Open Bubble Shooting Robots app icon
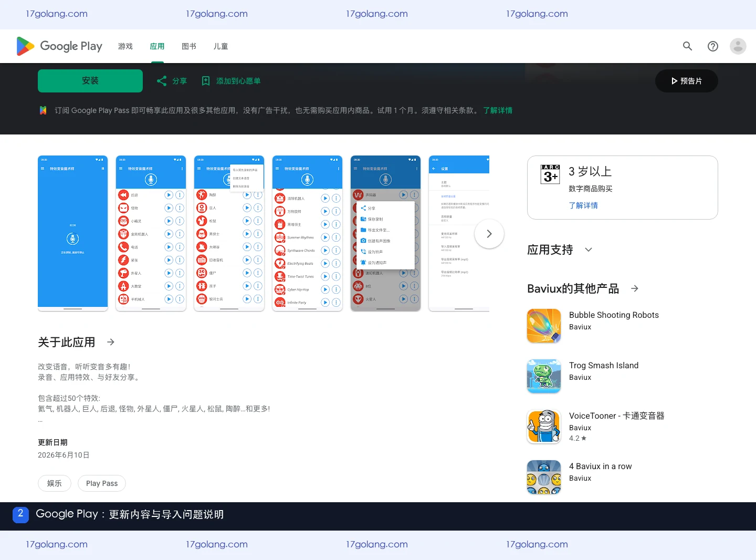This screenshot has width=756, height=560. (544, 326)
